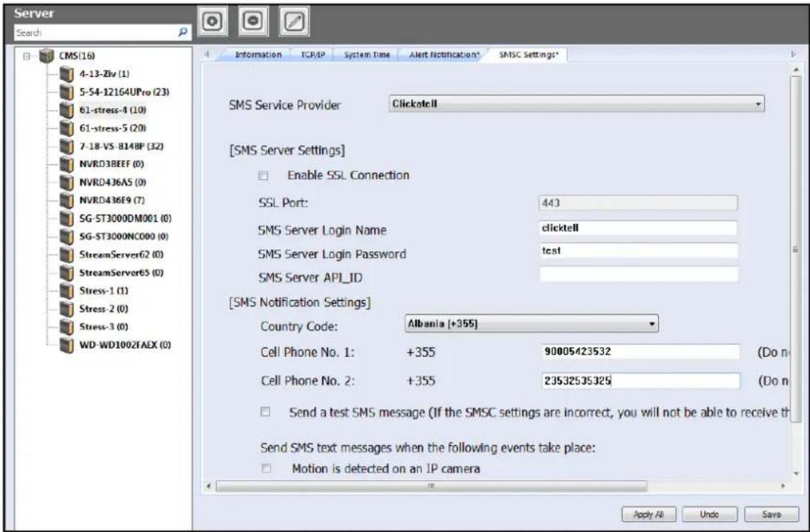Click the search magnifier icon
Screen dimensions: 810x532
[182, 32]
